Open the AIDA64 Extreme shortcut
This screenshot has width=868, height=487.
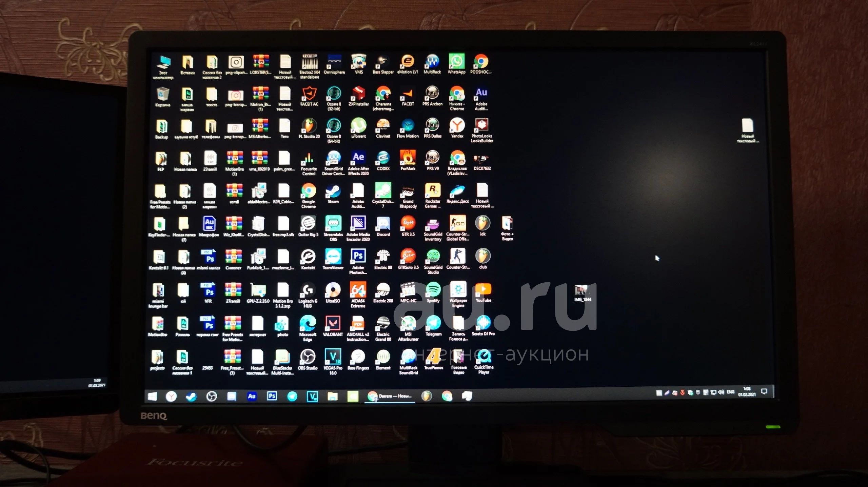pos(358,295)
